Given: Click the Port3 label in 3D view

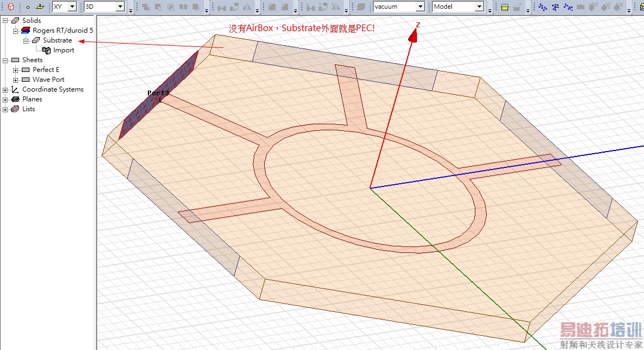Looking at the screenshot, I should (x=158, y=93).
